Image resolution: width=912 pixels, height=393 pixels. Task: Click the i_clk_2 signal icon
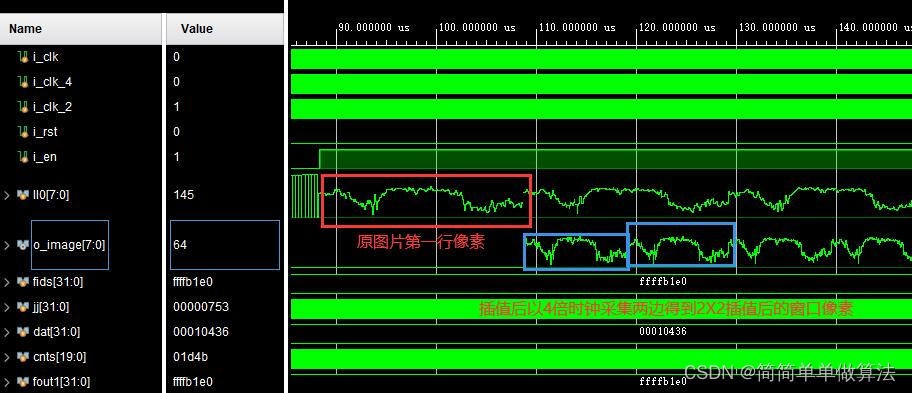click(x=23, y=107)
